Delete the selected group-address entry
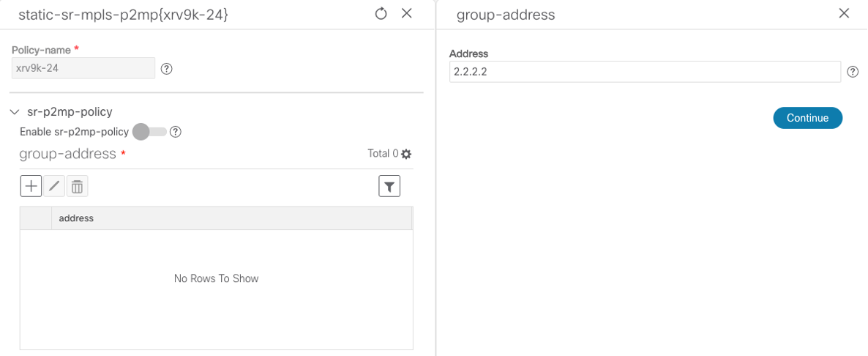The width and height of the screenshot is (868, 356). click(77, 187)
